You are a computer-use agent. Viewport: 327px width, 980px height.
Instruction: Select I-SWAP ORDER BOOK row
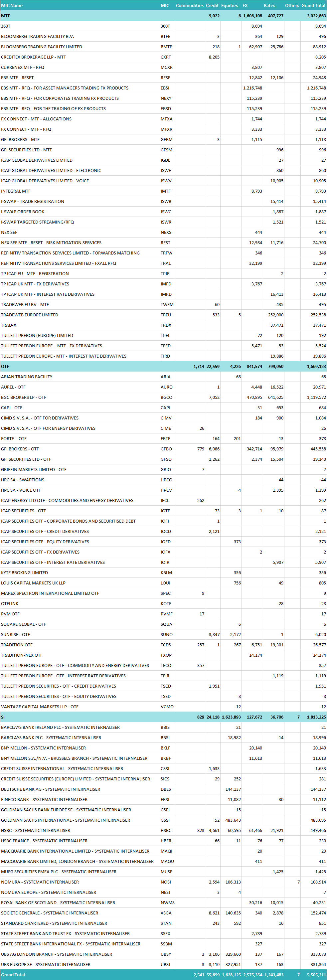(164, 212)
